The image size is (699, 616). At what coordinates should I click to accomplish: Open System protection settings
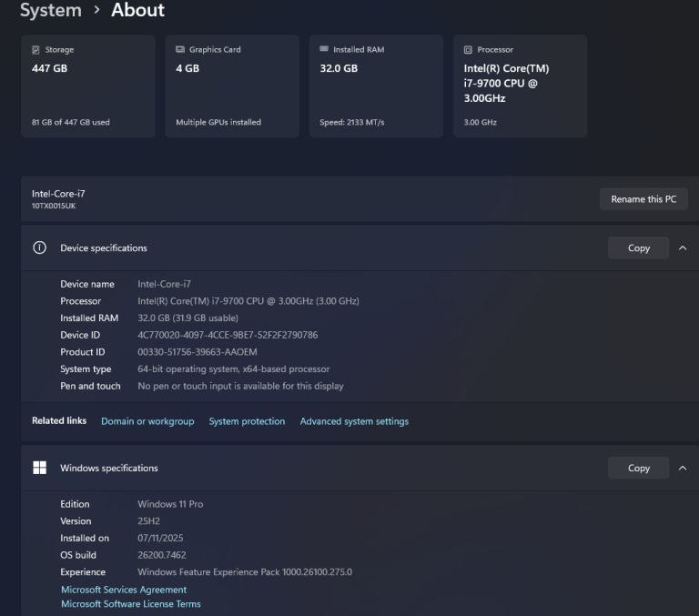[x=247, y=421]
